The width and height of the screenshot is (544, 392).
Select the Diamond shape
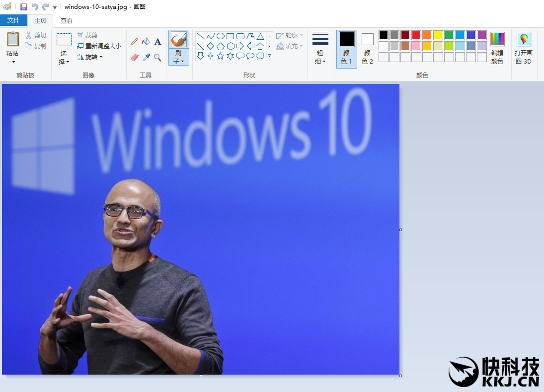tap(210, 46)
